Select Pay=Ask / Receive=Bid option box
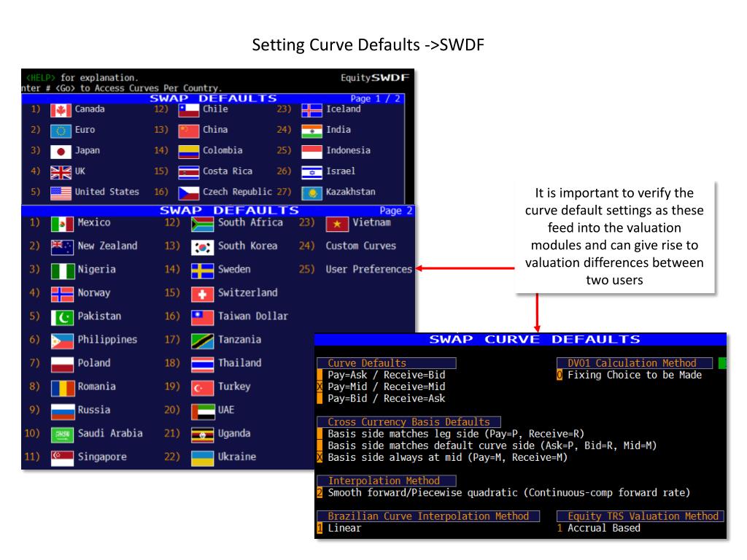Screen dimensions: 747x560 pos(320,376)
